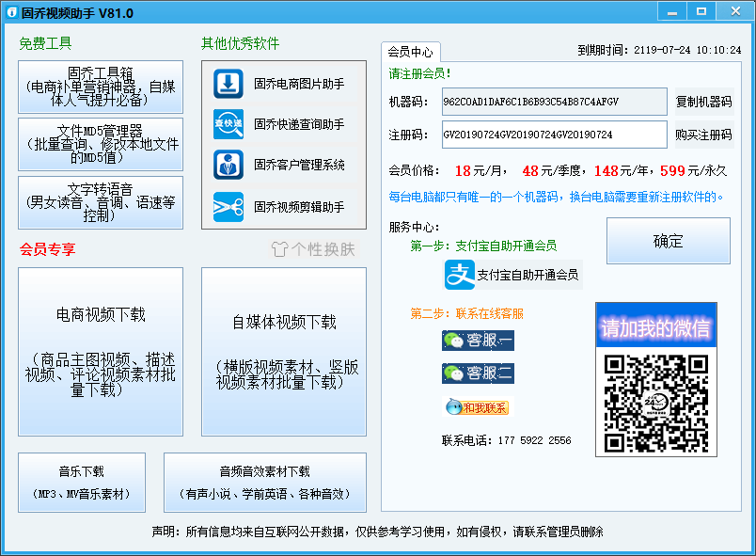Image resolution: width=756 pixels, height=556 pixels.
Task: Select the 注册码 registration code field
Action: click(x=555, y=135)
